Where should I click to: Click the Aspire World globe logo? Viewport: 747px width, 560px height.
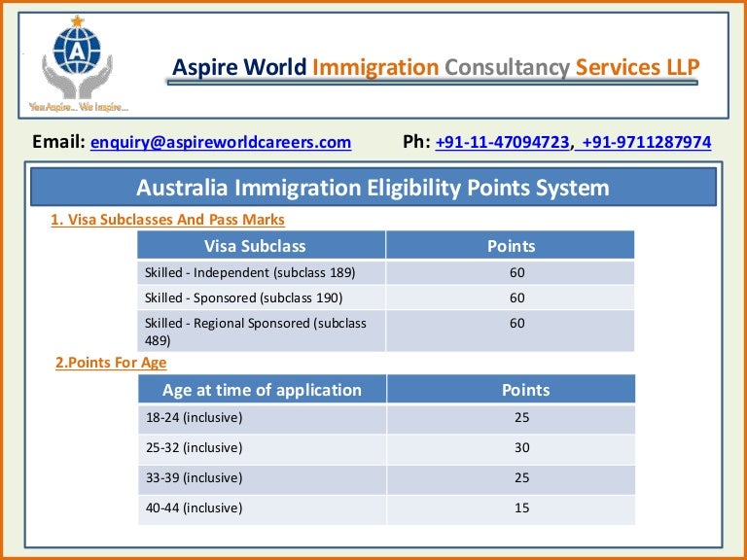[x=77, y=57]
